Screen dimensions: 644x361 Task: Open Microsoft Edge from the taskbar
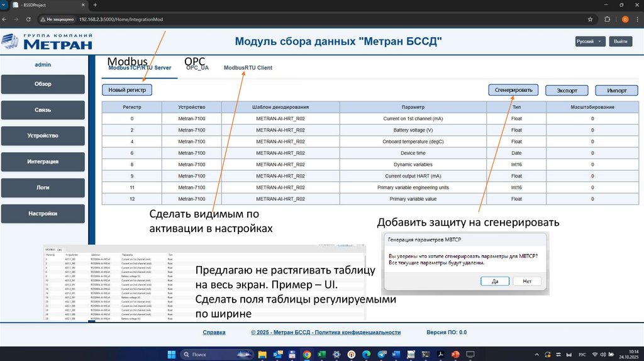(x=366, y=354)
